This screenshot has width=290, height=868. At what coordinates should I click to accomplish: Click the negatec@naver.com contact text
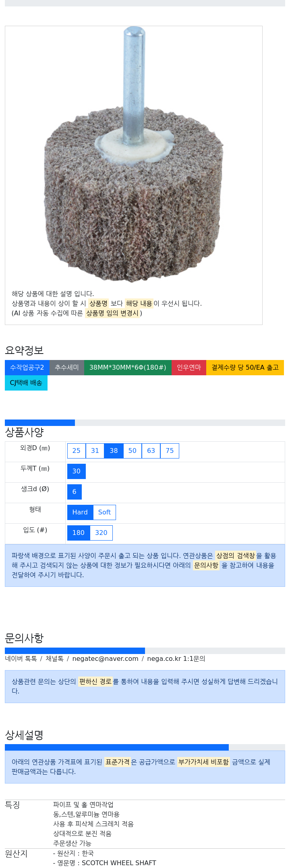point(105,659)
